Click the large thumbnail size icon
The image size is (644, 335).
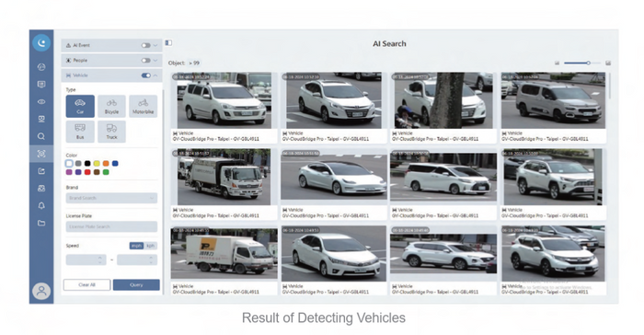click(608, 63)
